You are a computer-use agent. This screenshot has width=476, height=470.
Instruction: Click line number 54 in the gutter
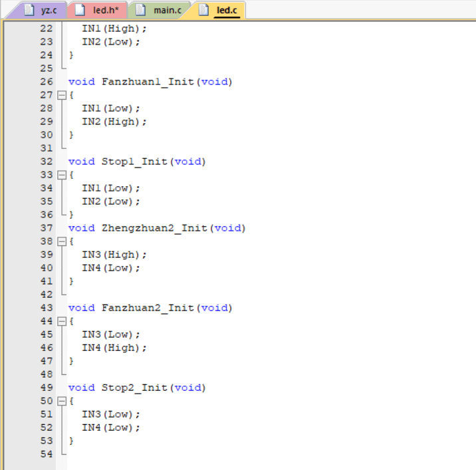(47, 454)
